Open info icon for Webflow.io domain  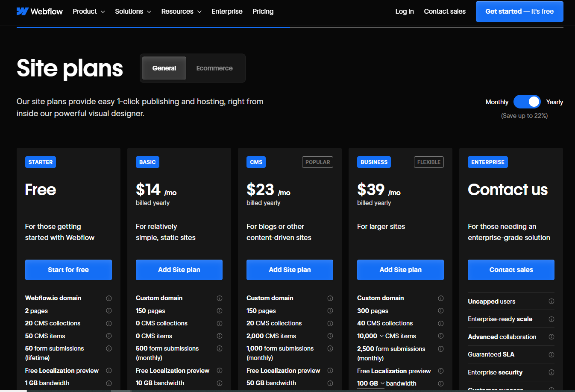coord(109,298)
